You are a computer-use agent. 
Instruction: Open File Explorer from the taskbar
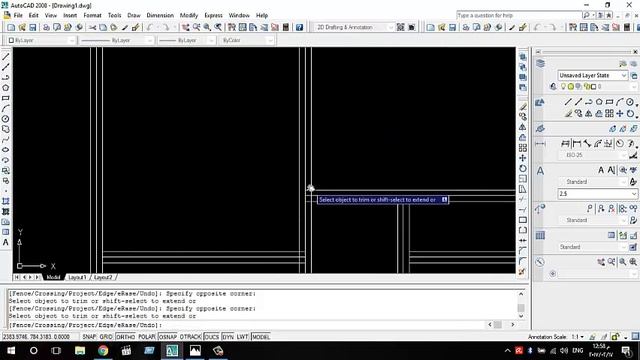(x=80, y=351)
